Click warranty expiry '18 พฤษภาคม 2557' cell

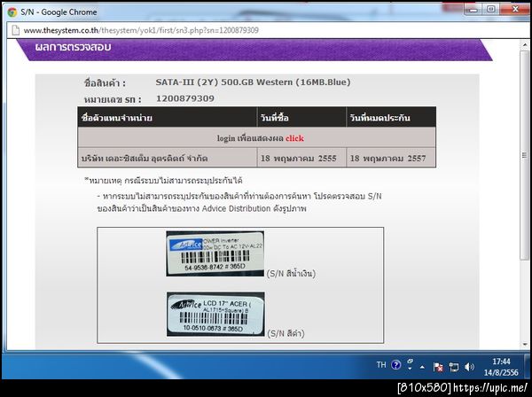coord(391,158)
